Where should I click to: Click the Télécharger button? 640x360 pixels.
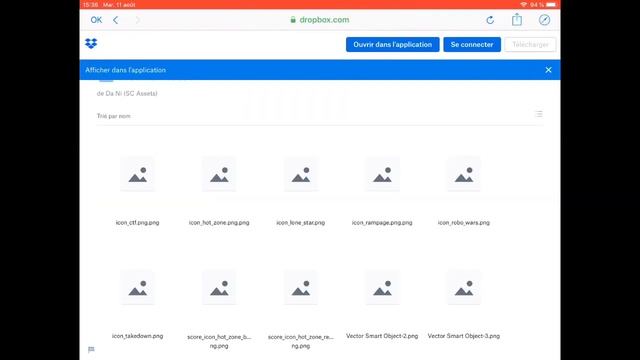(530, 44)
